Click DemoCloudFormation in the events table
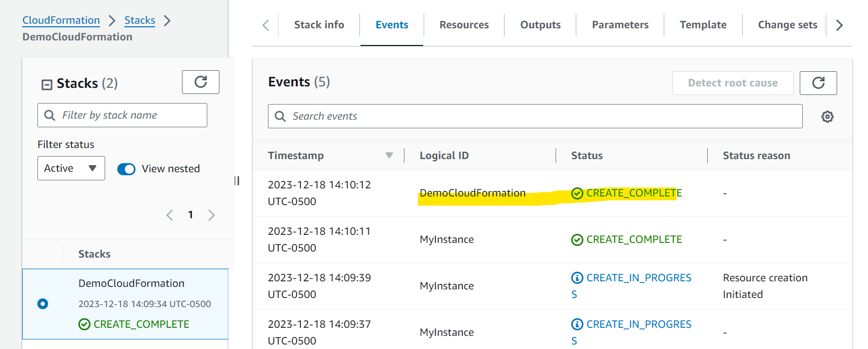The width and height of the screenshot is (868, 349). pyautogui.click(x=473, y=193)
